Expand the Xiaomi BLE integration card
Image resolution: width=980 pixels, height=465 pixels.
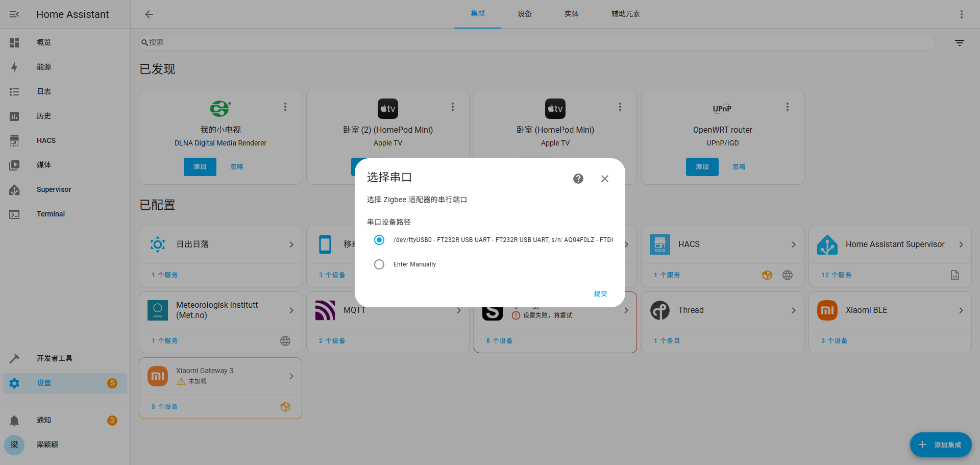pos(961,310)
